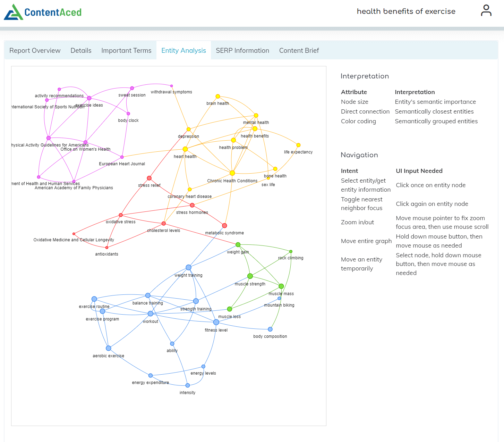Select the oxidative stress node

pyautogui.click(x=121, y=215)
